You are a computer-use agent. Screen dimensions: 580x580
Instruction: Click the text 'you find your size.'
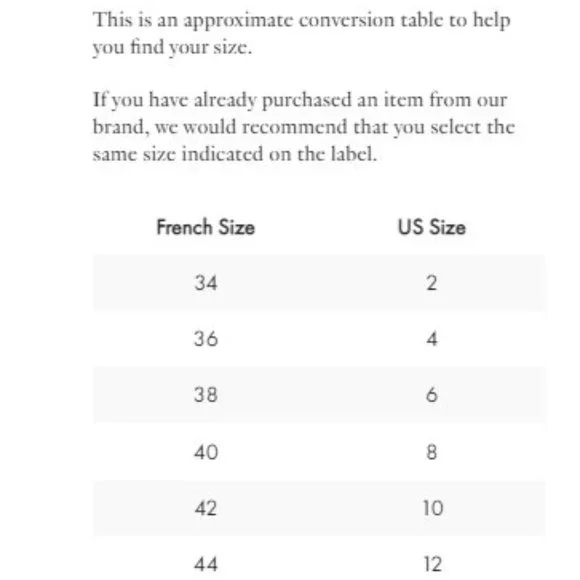(x=172, y=48)
